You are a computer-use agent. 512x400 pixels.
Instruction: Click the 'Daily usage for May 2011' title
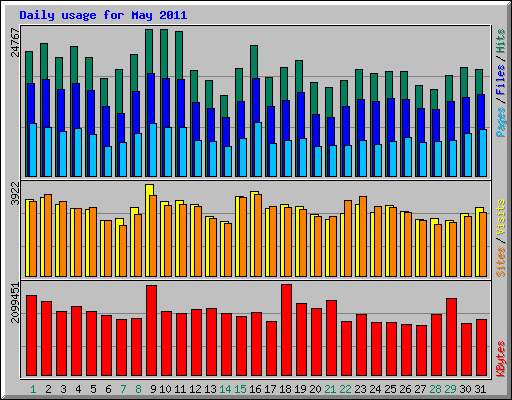[x=103, y=15]
